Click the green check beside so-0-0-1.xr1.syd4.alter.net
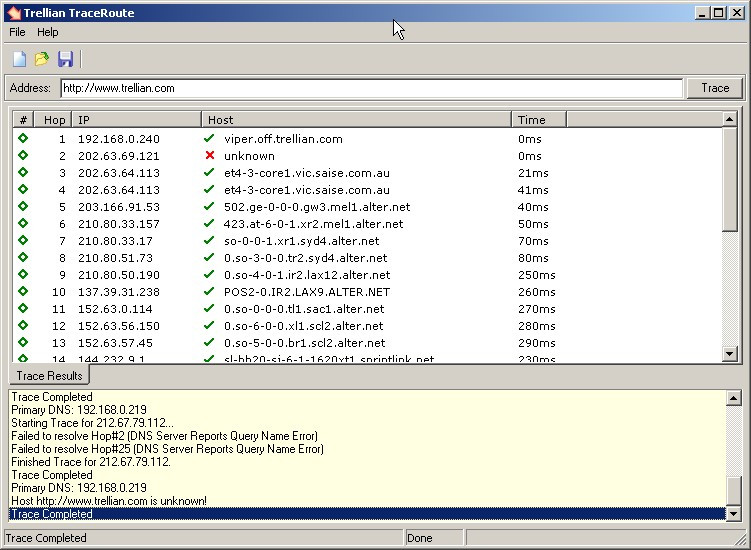The height and width of the screenshot is (550, 751). click(209, 241)
